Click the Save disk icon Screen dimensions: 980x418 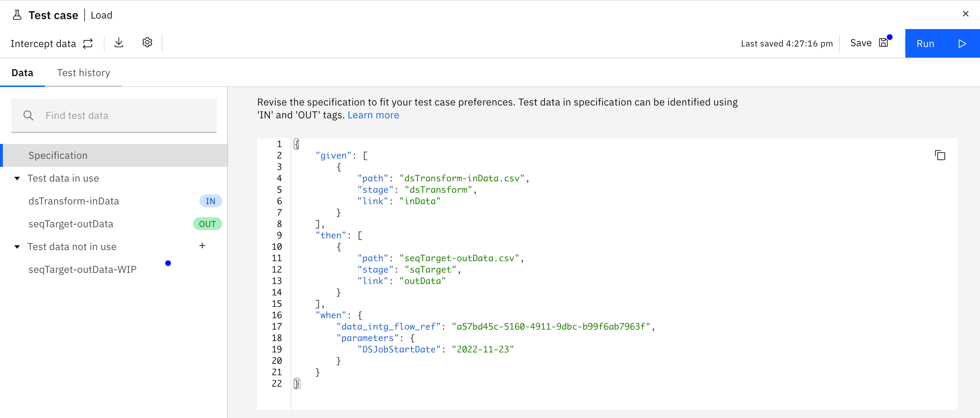click(883, 43)
